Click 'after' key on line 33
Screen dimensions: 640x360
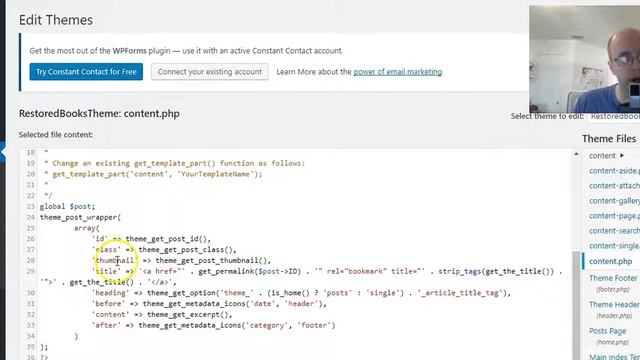click(106, 325)
